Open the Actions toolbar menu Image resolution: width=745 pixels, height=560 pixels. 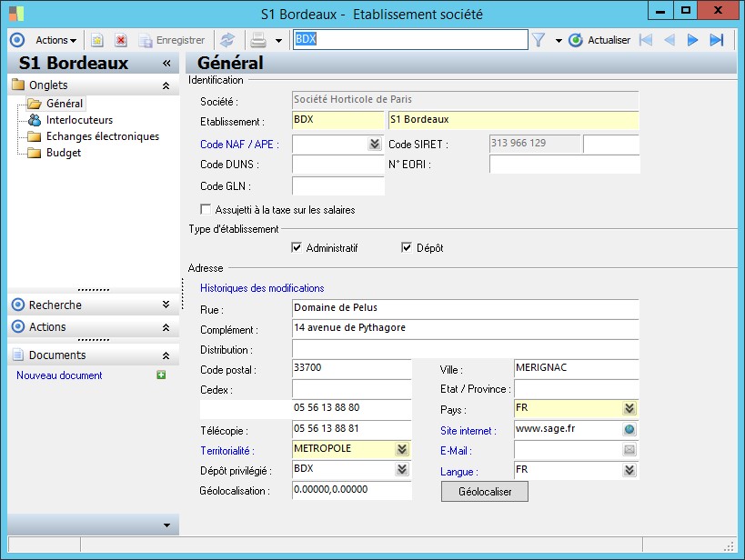tap(55, 40)
